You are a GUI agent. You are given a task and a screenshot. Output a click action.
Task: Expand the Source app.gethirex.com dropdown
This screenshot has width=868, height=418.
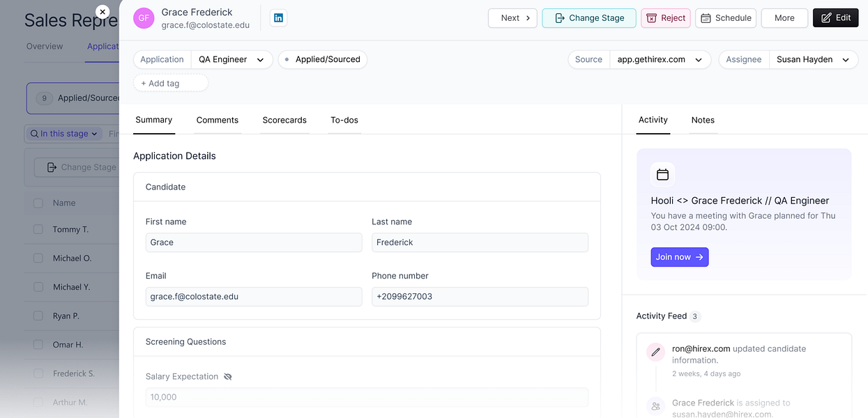click(660, 59)
